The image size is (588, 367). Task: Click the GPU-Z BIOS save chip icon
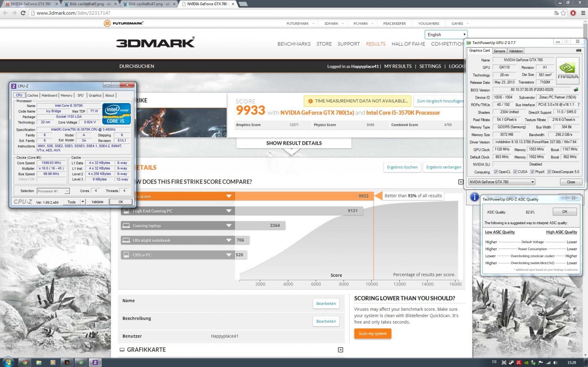pos(576,90)
